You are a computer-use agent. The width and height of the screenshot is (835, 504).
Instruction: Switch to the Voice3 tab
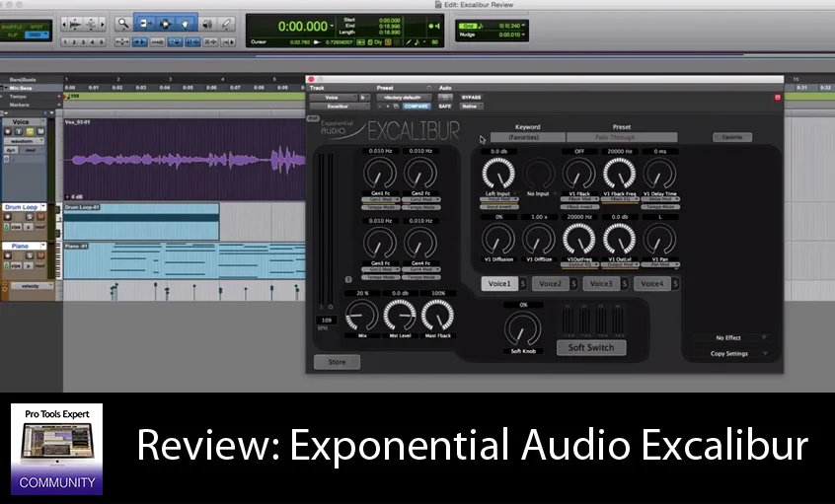click(601, 284)
